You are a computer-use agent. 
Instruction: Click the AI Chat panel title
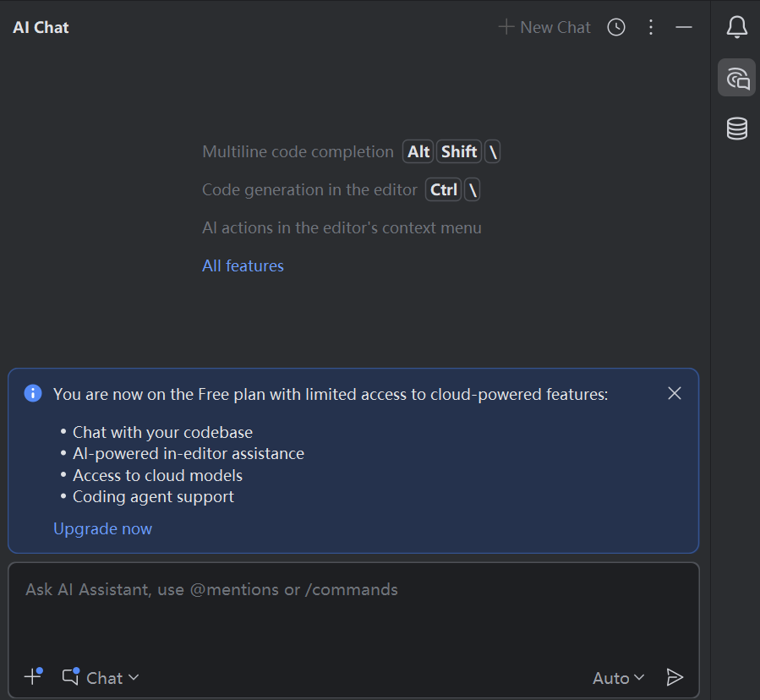pos(40,26)
